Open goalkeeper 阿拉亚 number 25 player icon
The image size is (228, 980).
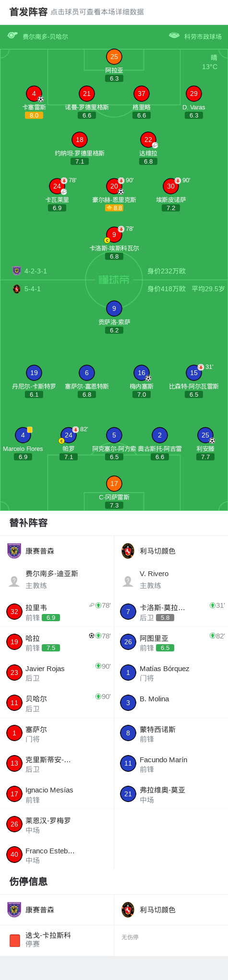114,57
